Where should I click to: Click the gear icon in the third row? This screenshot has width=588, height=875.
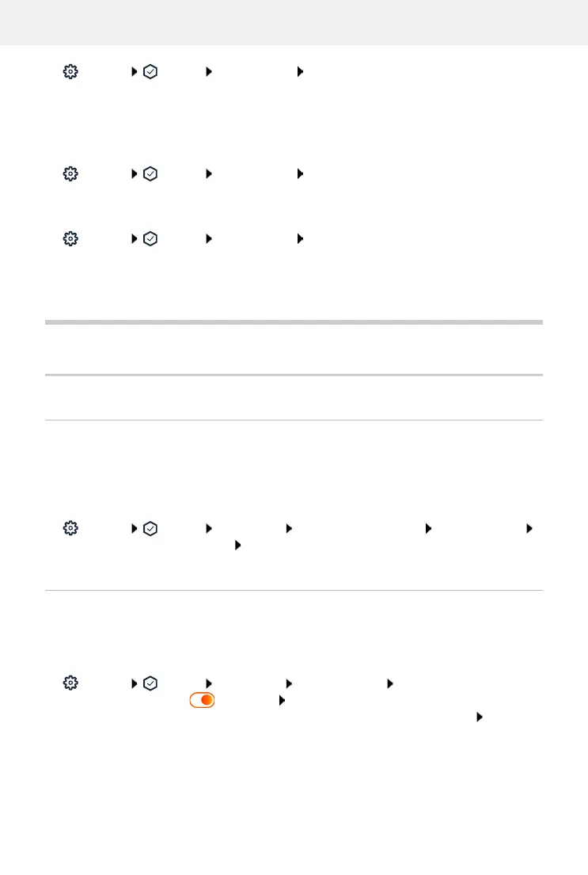(70, 237)
